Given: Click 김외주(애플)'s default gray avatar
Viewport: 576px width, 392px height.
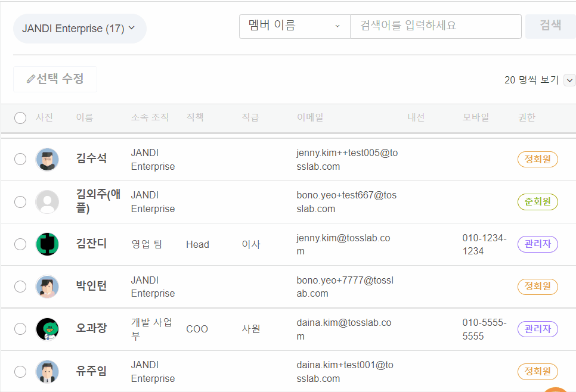Looking at the screenshot, I should coord(47,202).
